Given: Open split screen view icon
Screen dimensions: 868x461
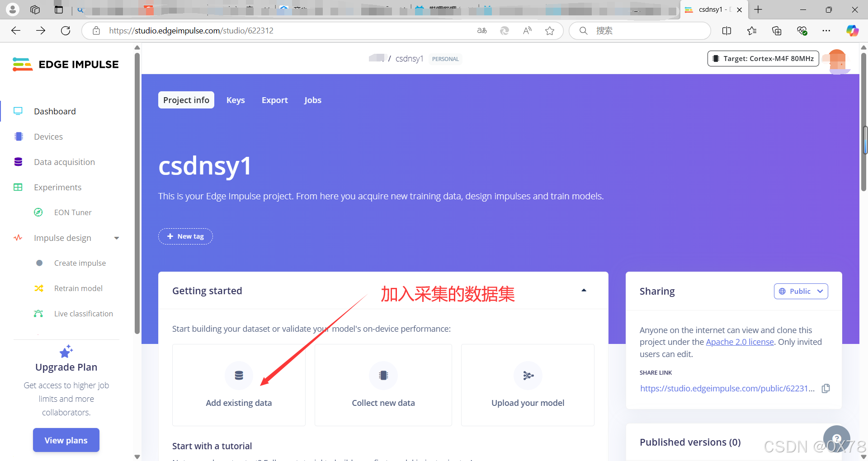Looking at the screenshot, I should pos(727,31).
